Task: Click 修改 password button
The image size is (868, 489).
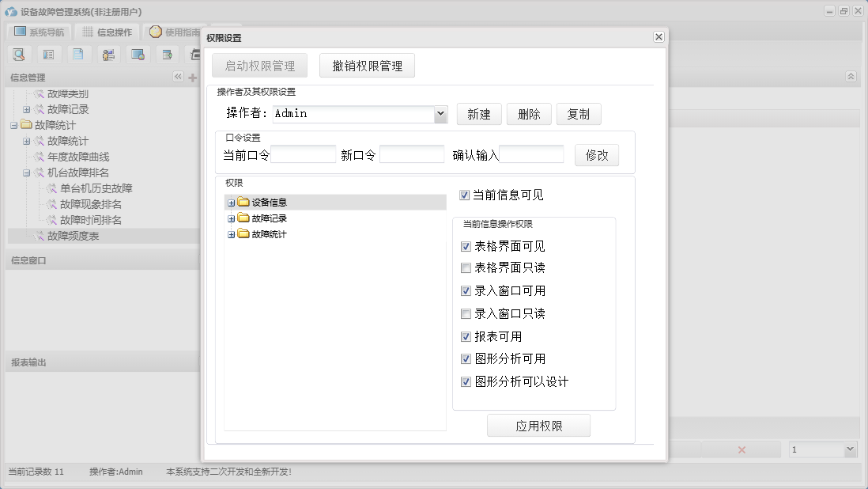Action: coord(597,156)
